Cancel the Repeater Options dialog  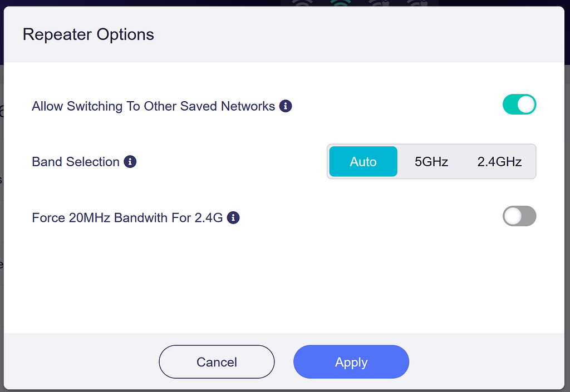(x=216, y=361)
